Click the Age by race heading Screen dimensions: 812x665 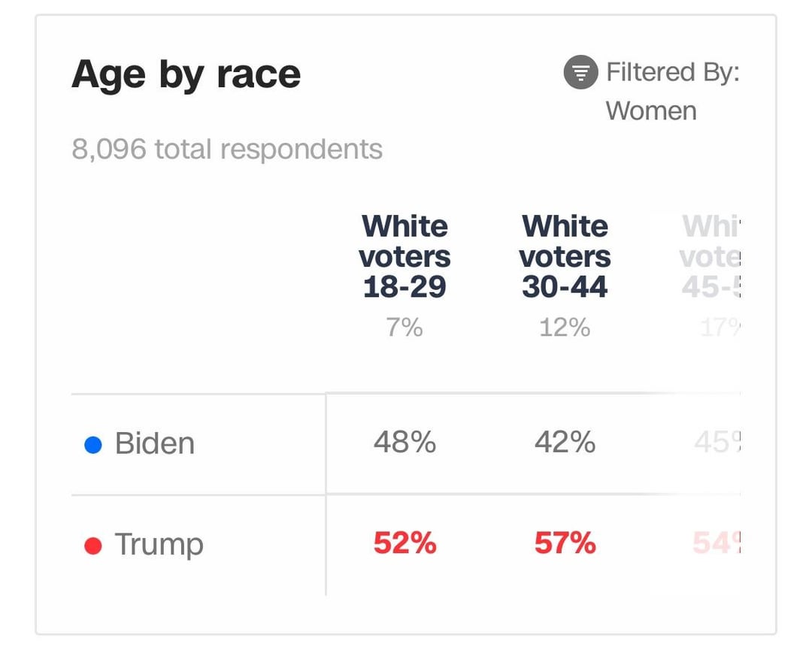(x=186, y=74)
